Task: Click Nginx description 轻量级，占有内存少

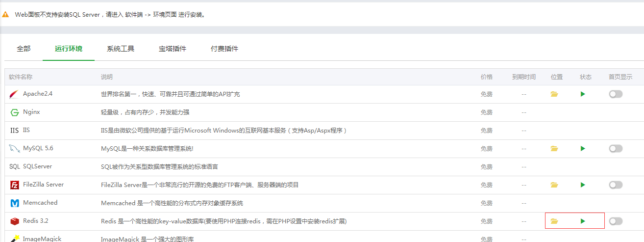Action: (145, 112)
